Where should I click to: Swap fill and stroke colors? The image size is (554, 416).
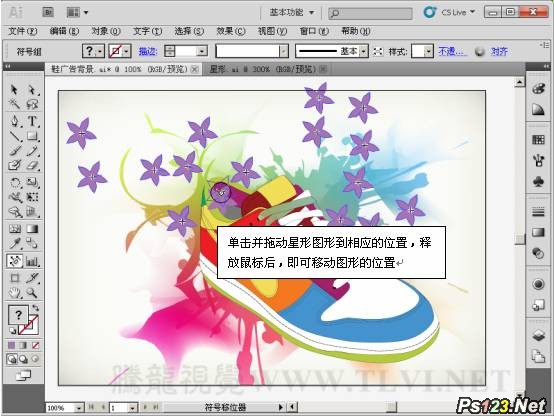pyautogui.click(x=35, y=308)
